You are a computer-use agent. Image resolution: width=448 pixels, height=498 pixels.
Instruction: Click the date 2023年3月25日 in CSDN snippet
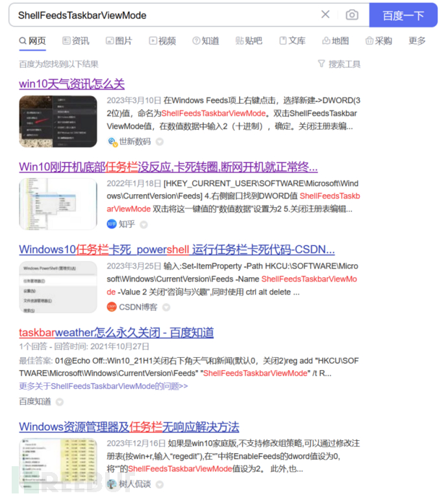[134, 266]
